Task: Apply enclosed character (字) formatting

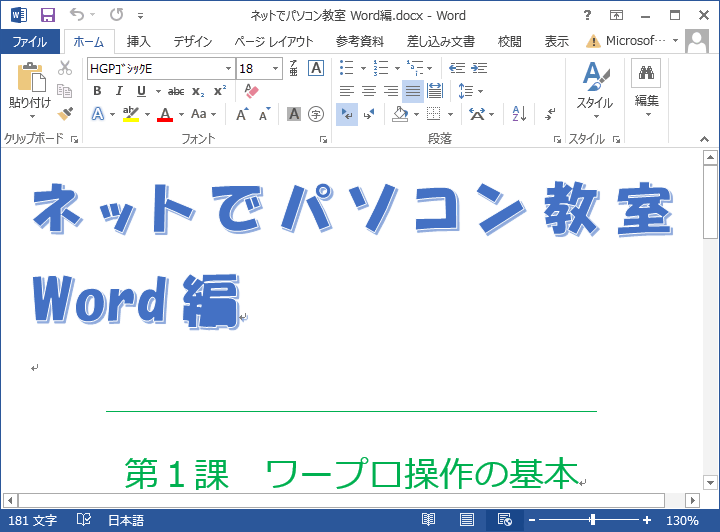Action: 316,114
